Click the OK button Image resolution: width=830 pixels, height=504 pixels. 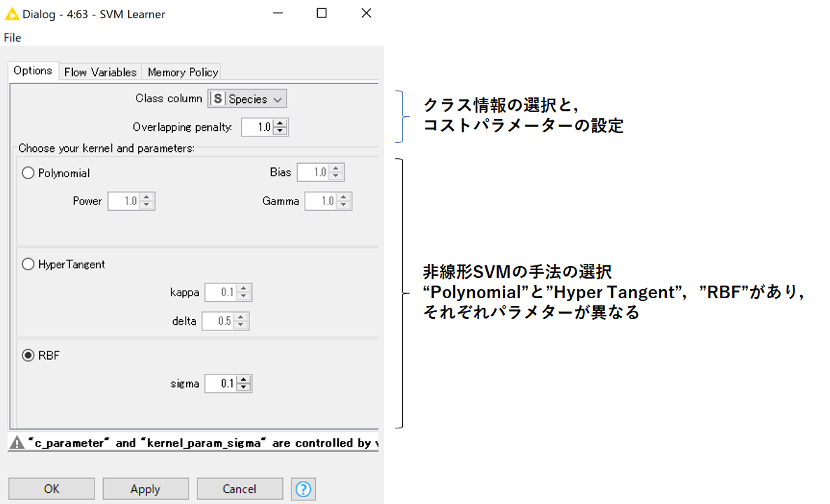point(51,488)
